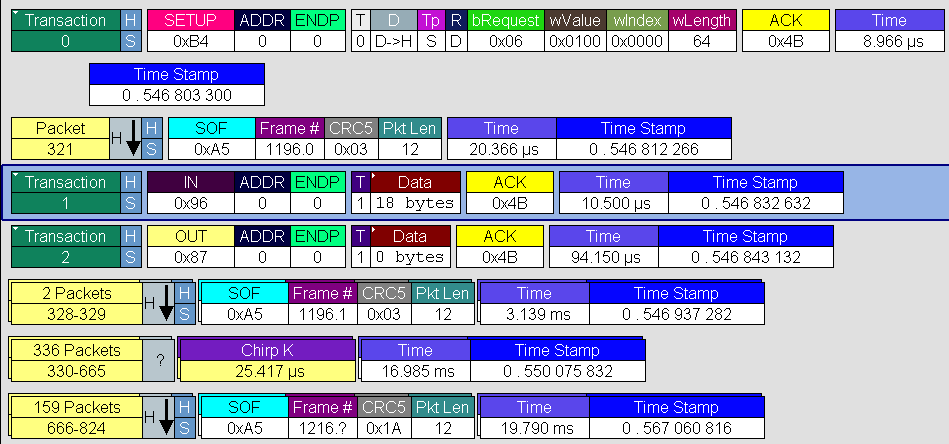Image resolution: width=949 pixels, height=444 pixels.
Task: Collapse Transaction 1 using its header triangle
Action: click(16, 176)
